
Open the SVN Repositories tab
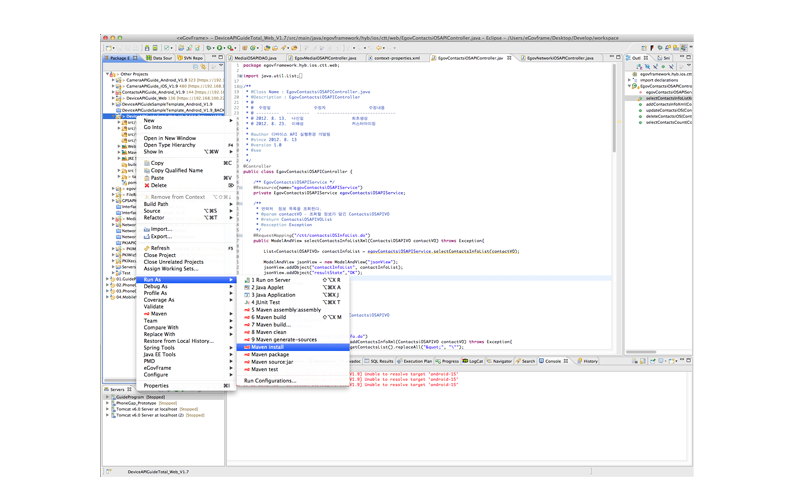pos(190,58)
